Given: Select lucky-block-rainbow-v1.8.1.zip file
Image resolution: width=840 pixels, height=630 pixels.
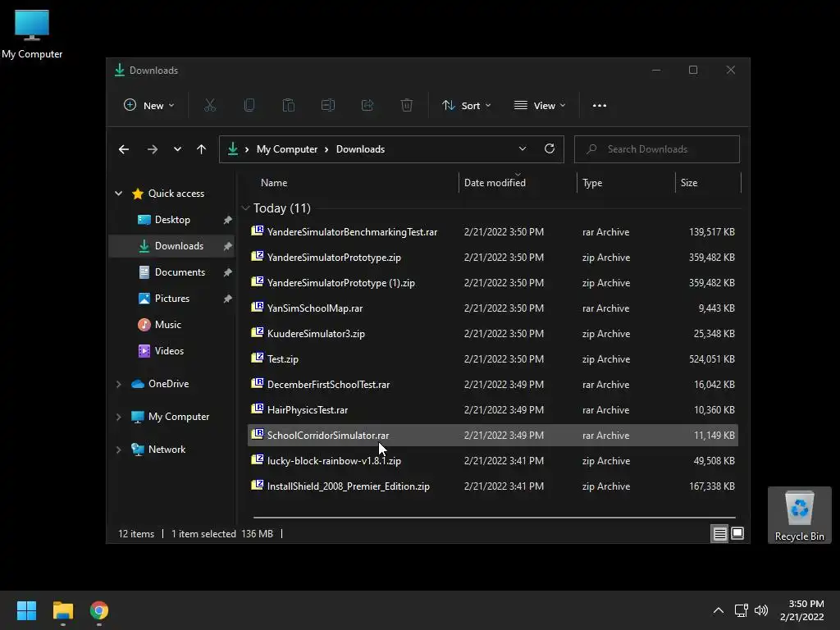Looking at the screenshot, I should (493, 461).
